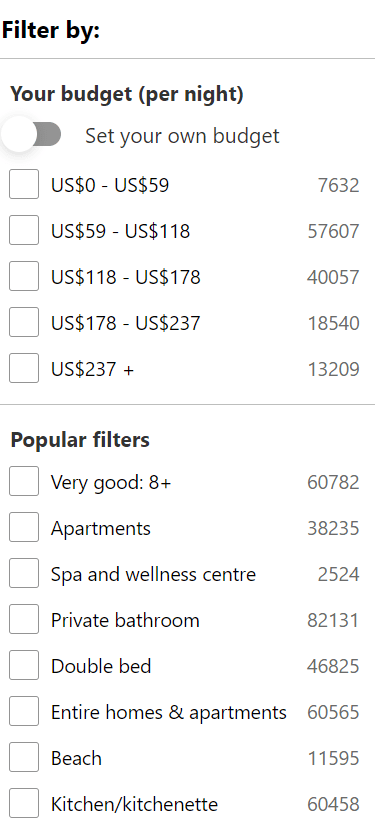Tick the US$118 - US$178 price range
Viewport: 375px width, 835px height.
(x=24, y=276)
